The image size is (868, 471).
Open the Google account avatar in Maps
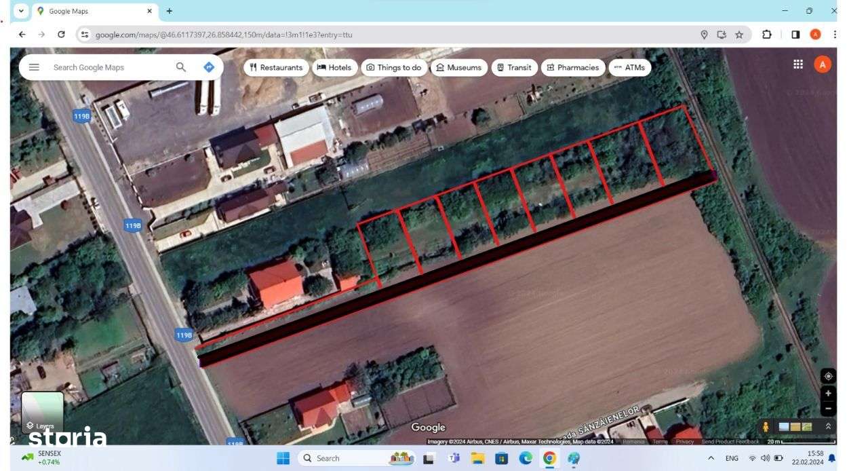click(823, 64)
